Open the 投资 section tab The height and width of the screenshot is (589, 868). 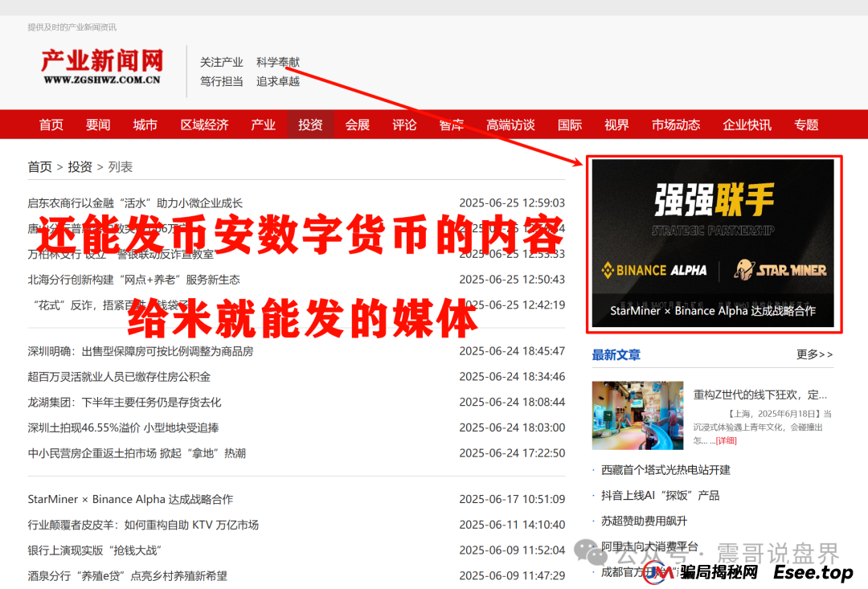tap(310, 125)
